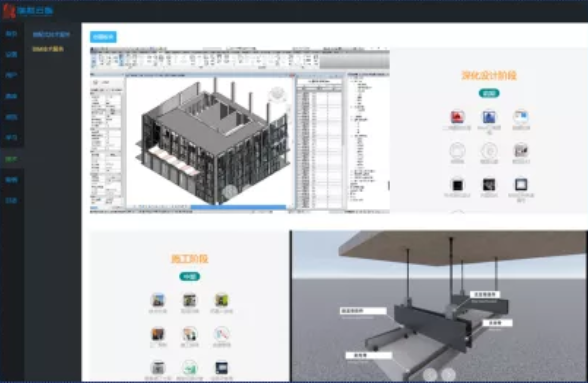
Task: Click the dark blue screen icon in 施工阶段
Action: (x=222, y=368)
